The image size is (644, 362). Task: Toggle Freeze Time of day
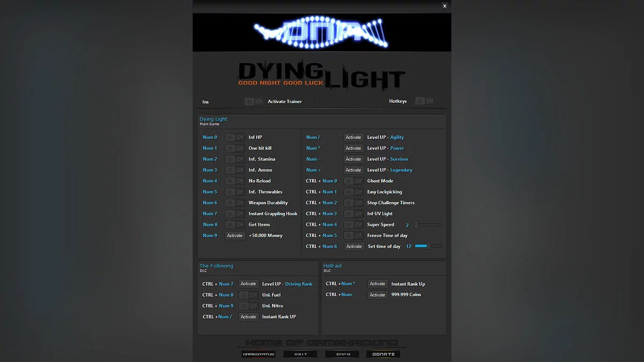(354, 235)
